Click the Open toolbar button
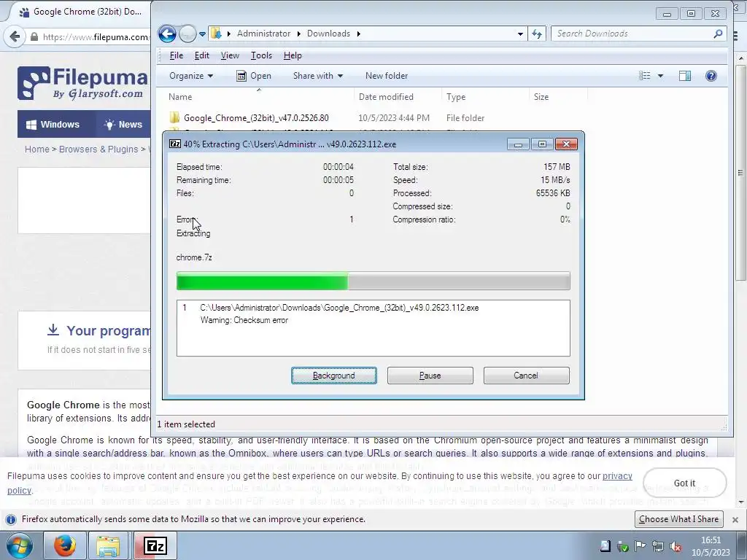This screenshot has width=747, height=560. [x=253, y=76]
